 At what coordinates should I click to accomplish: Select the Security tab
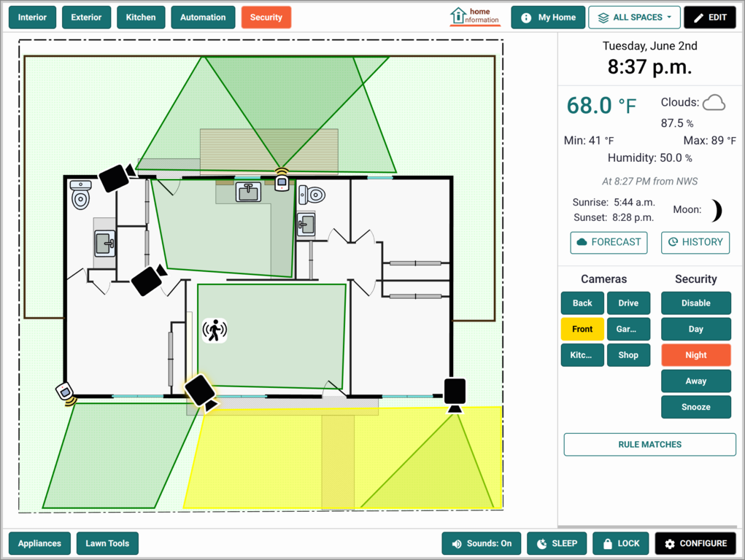tap(266, 17)
